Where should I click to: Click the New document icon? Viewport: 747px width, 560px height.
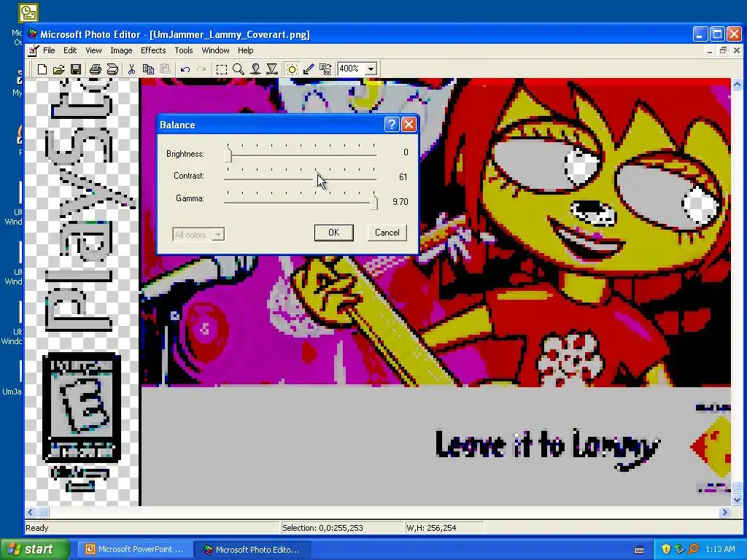42,69
